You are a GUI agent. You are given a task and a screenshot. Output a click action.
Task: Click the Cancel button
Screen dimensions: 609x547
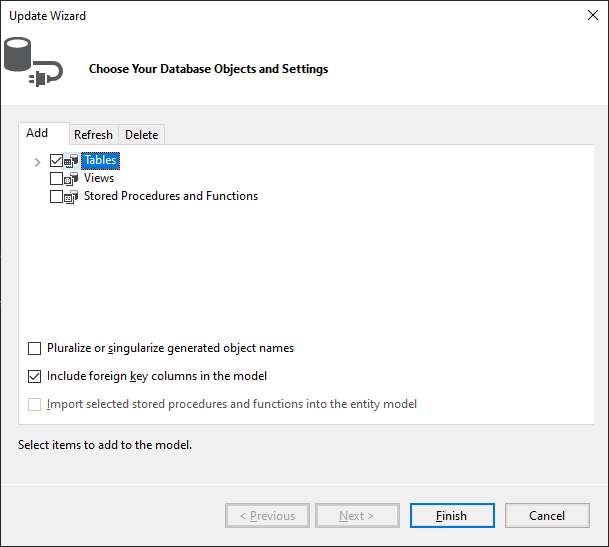(547, 516)
